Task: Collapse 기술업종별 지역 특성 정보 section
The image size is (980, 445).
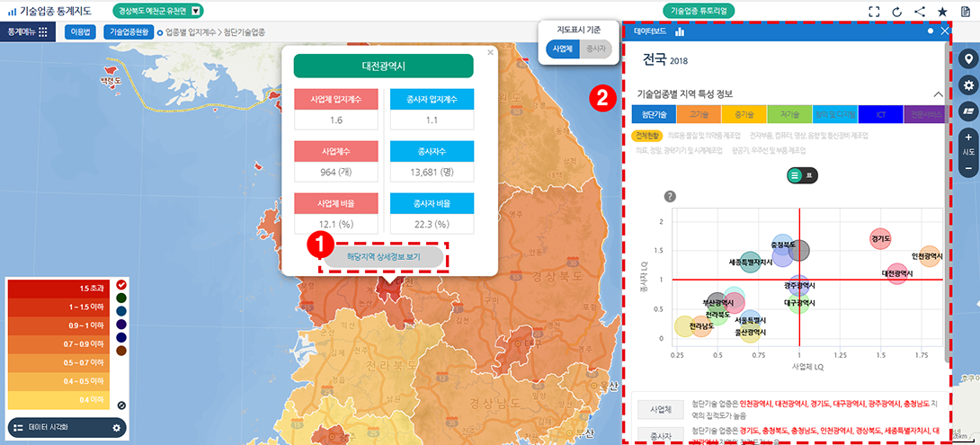Action: point(938,93)
